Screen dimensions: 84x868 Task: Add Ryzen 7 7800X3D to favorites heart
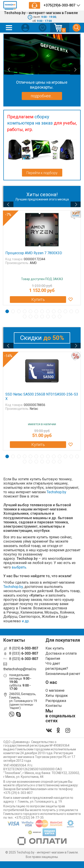coord(71,299)
